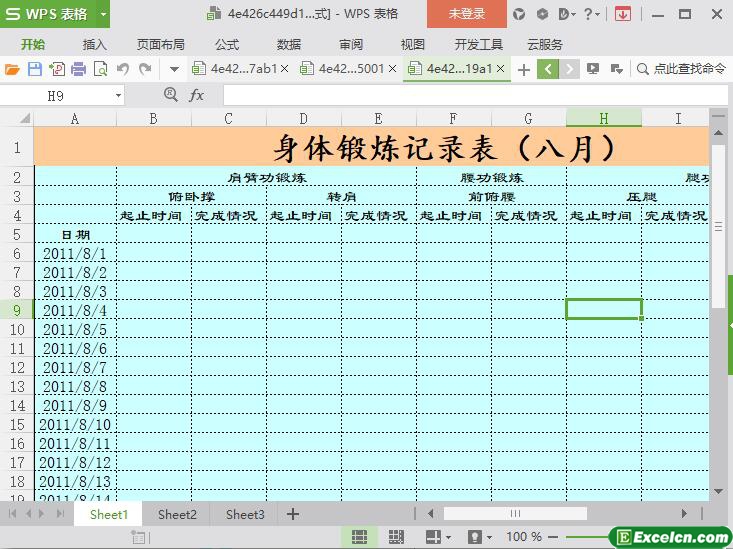
Task: Open the 公式 ribbon tab
Action: pos(227,44)
